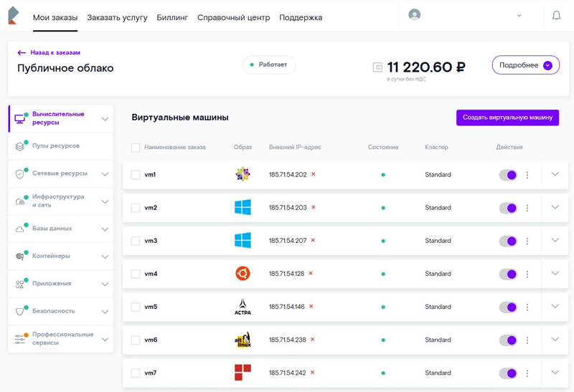Click the vm5 Astra Linux image icon
This screenshot has width=574, height=392.
[x=243, y=307]
